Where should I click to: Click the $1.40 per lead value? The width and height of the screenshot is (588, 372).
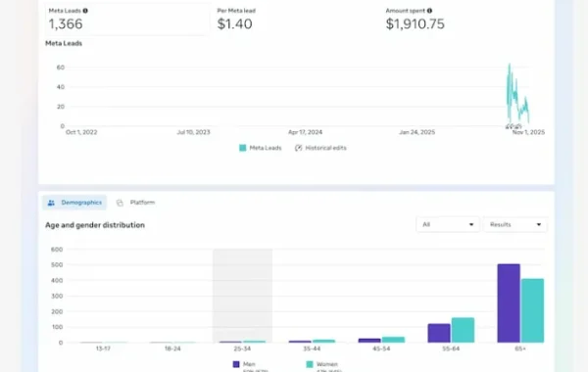click(x=235, y=23)
